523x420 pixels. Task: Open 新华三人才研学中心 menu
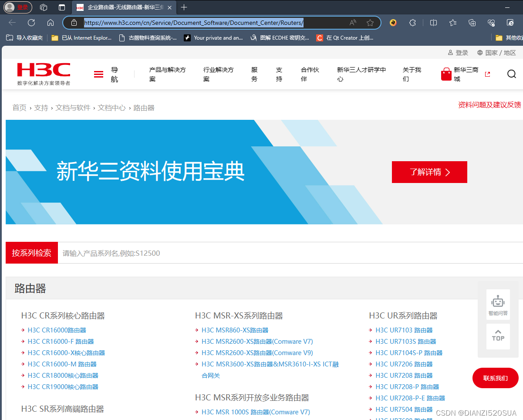click(361, 75)
